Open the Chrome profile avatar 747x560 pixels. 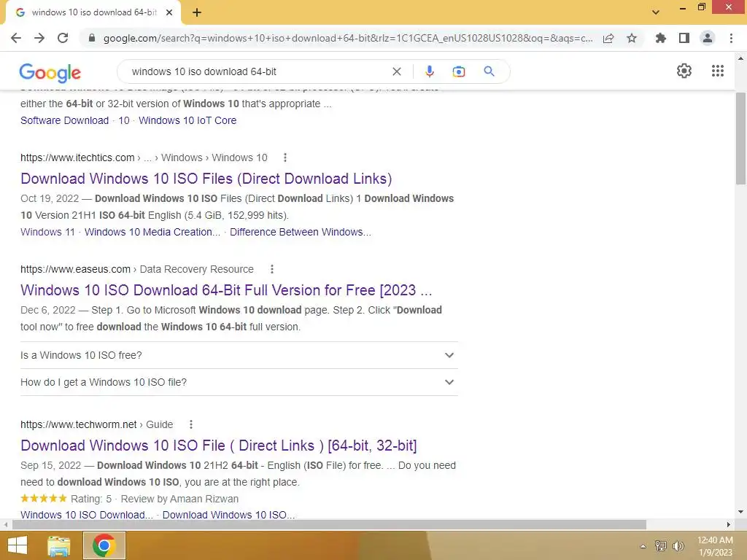(x=708, y=38)
